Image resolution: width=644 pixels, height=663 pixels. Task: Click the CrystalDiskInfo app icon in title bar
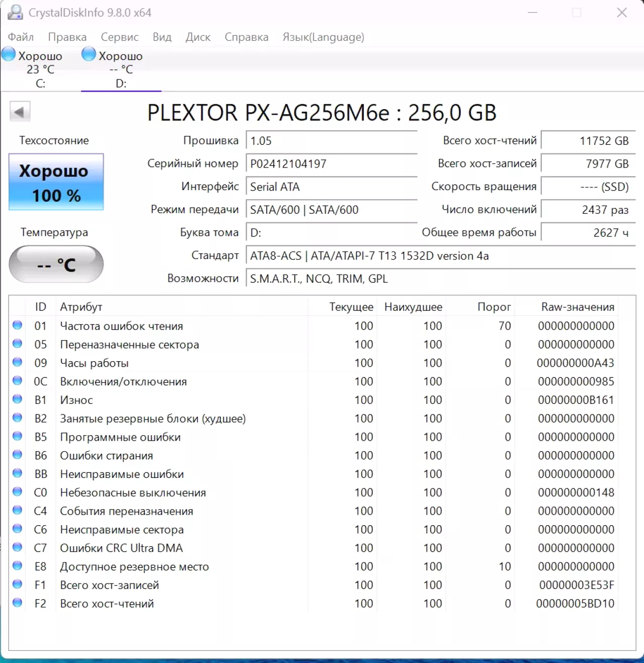coord(15,13)
